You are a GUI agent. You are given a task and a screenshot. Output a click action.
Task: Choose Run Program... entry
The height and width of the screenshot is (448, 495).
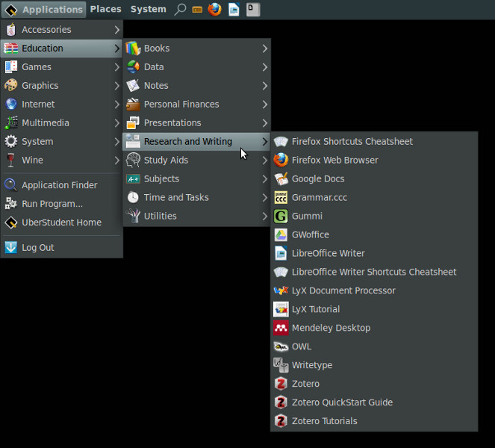[x=52, y=204]
